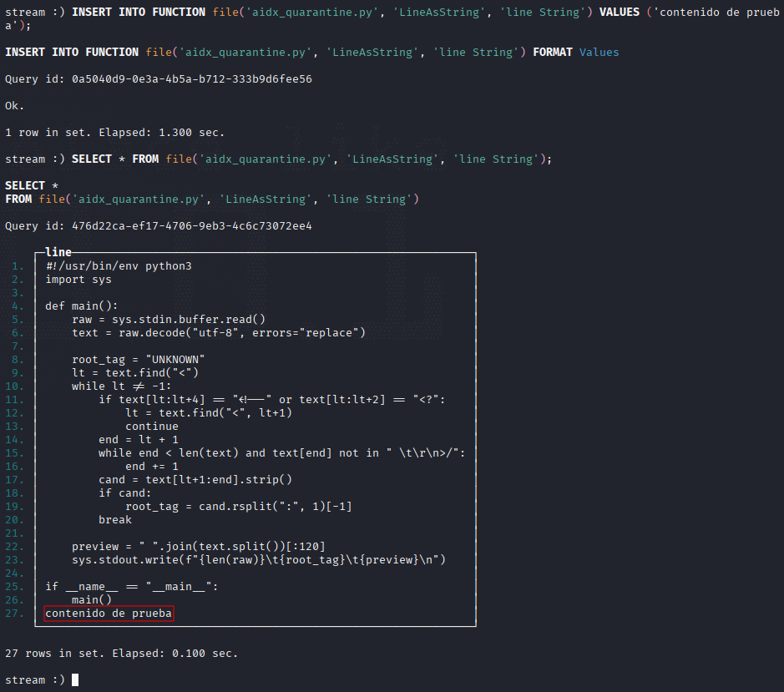Click the 'continue' statement on row 13
784x692 pixels.
coord(151,427)
